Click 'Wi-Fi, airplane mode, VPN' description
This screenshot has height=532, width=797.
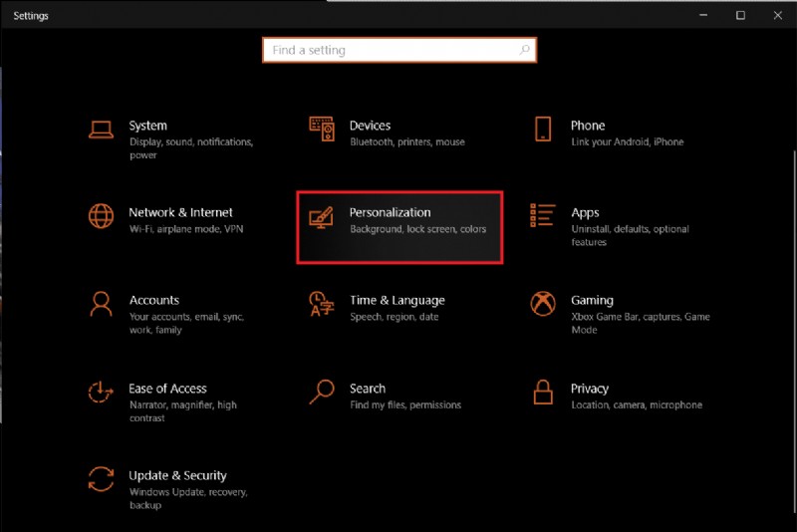coord(186,229)
